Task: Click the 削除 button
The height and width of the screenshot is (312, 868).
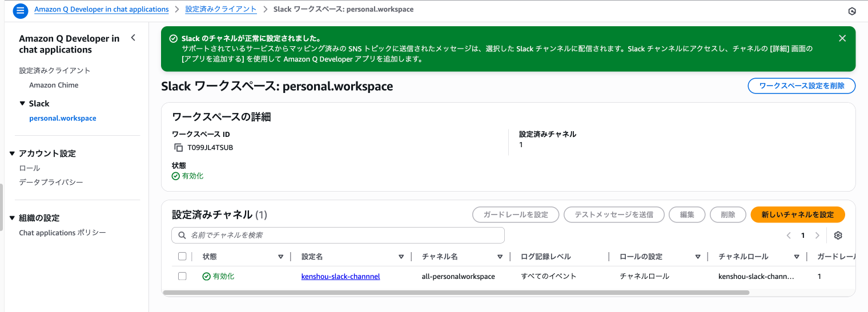Action: point(728,214)
